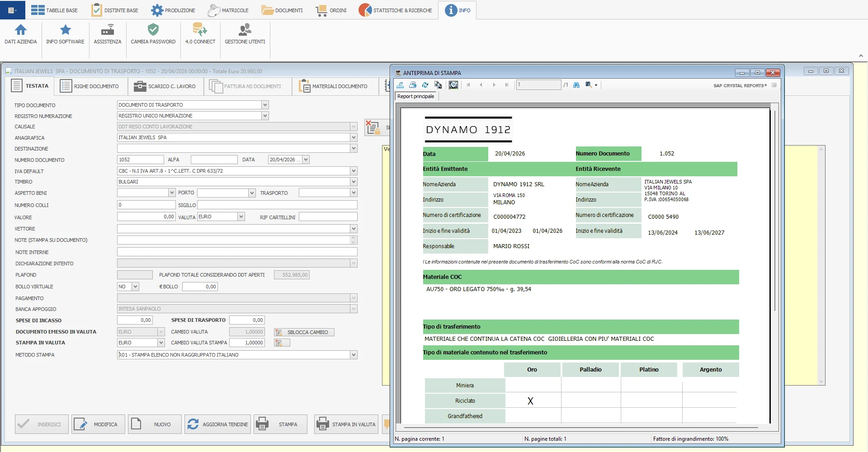The image size is (868, 452).
Task: Click the print preview horizontal scrollbar
Action: point(581,427)
